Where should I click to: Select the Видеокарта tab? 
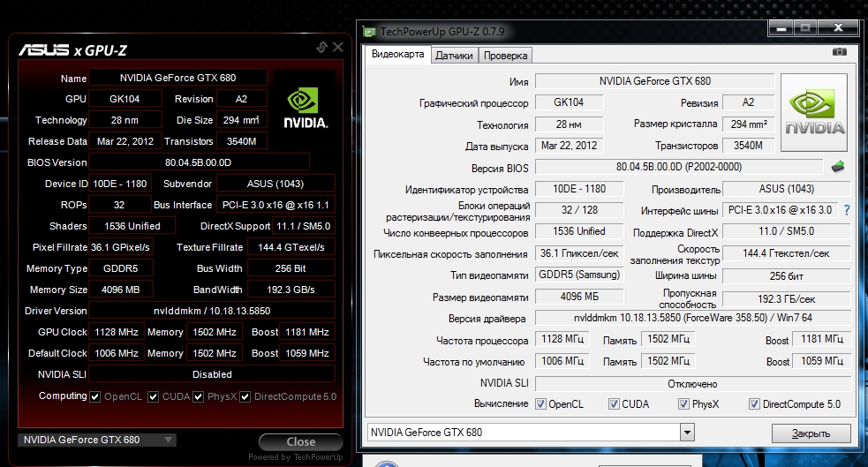(x=397, y=54)
